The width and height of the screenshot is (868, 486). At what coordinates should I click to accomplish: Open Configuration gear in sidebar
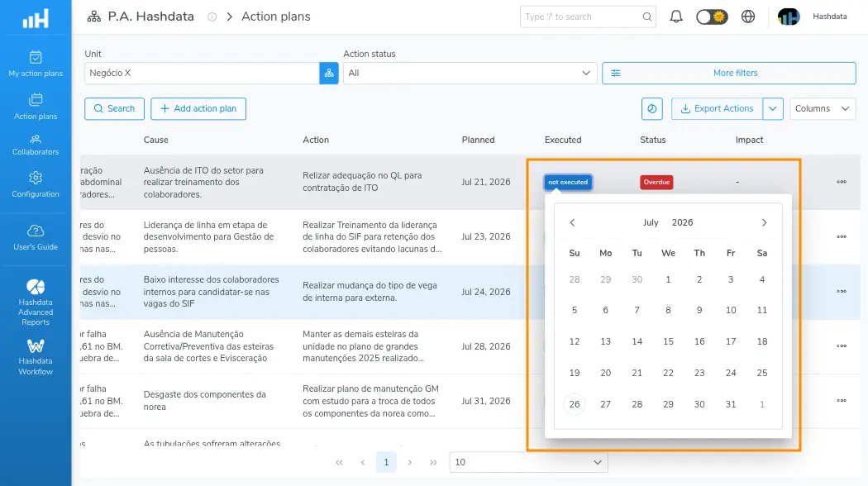pos(36,184)
